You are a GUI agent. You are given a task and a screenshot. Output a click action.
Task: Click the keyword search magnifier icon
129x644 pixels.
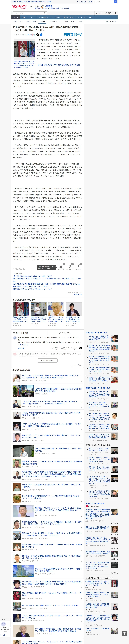tap(45, 13)
